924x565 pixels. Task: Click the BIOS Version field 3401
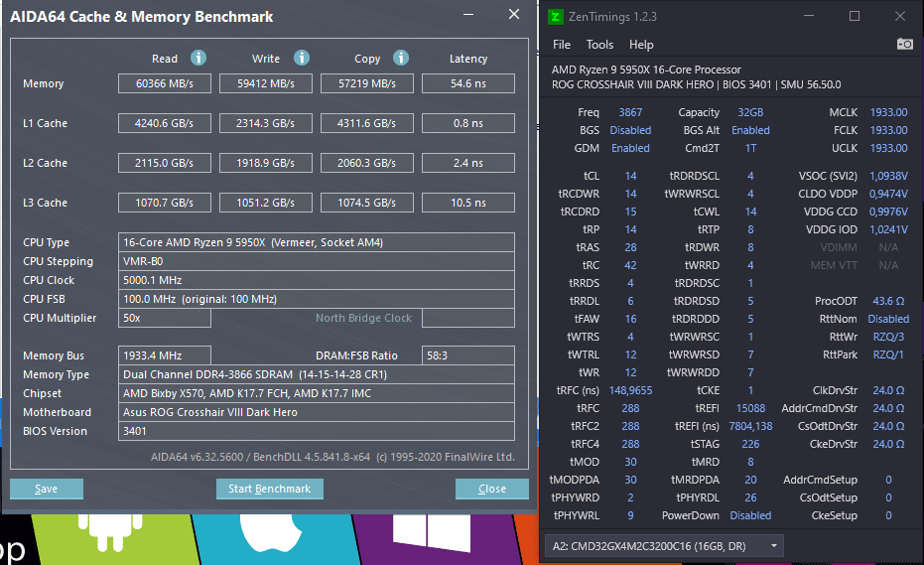[x=317, y=431]
